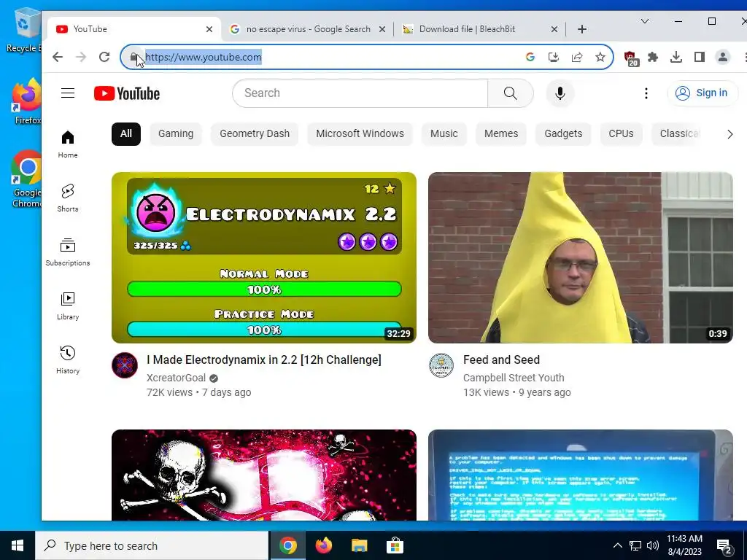Go to YouTube logo home

127,93
